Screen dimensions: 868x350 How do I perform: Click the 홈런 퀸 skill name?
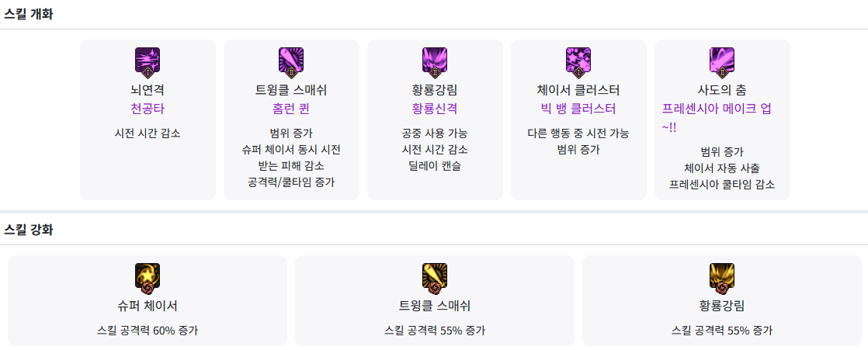[291, 109]
